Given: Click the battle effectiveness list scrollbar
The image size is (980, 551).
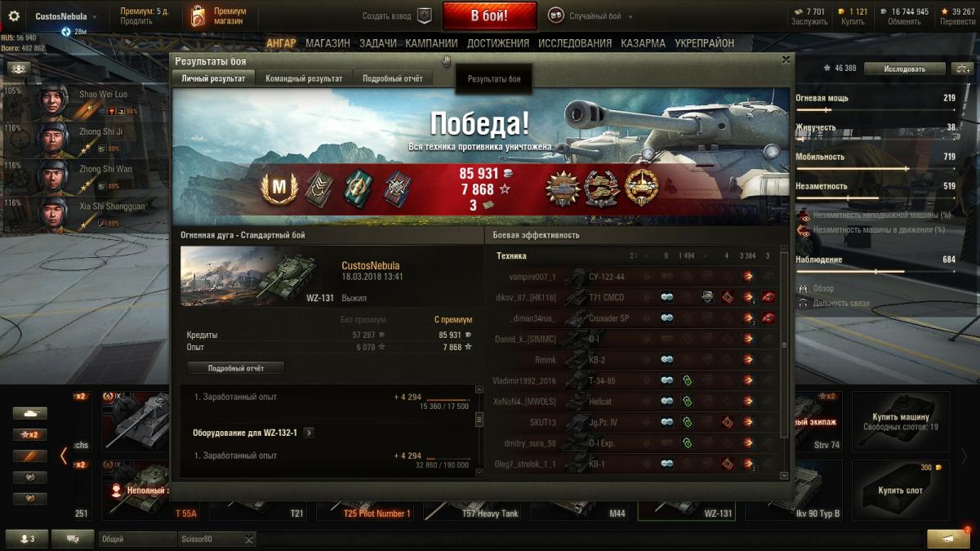Looking at the screenshot, I should 785,363.
